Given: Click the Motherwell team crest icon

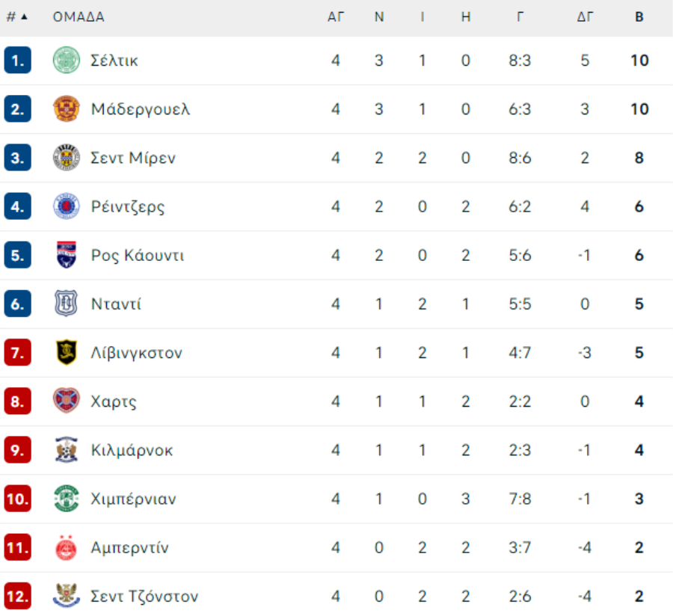Looking at the screenshot, I should 66,109.
